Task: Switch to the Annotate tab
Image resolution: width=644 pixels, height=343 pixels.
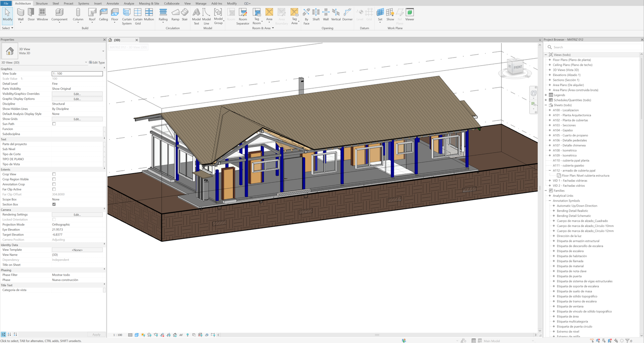Action: pos(113,3)
